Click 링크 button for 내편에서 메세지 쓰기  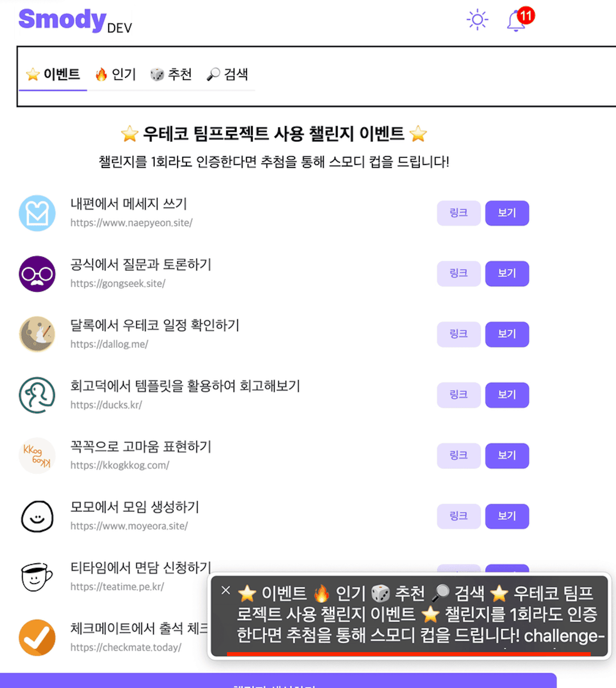tap(458, 213)
